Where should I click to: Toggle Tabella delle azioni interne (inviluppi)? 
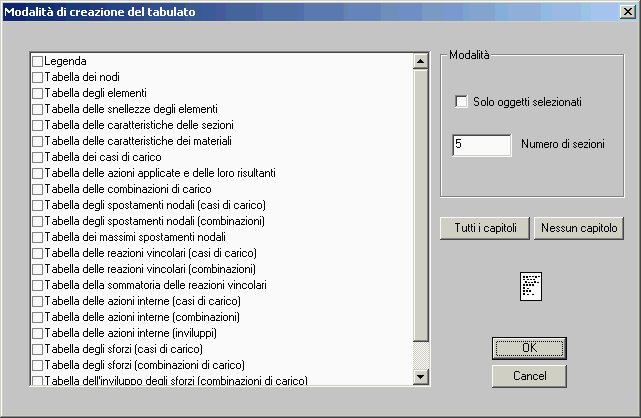[38, 333]
